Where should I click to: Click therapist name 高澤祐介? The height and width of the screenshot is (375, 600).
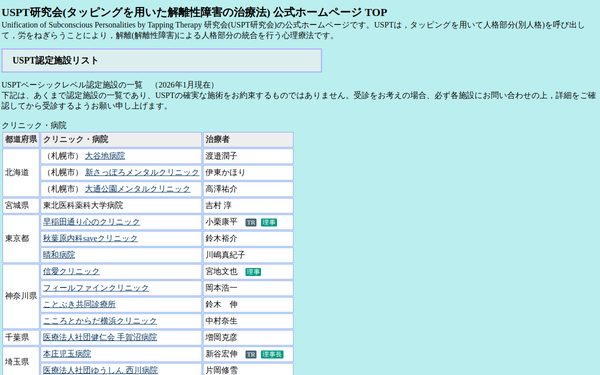coord(221,189)
